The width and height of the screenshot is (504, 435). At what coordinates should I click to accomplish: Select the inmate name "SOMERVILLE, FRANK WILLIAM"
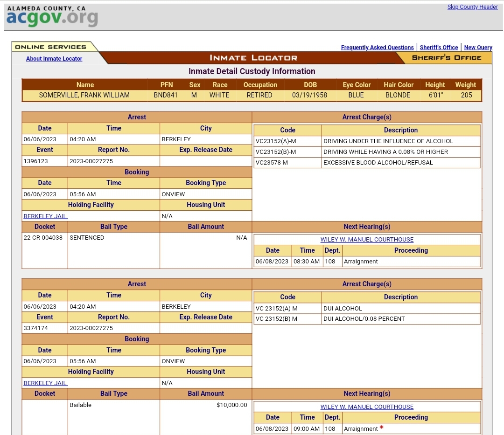pyautogui.click(x=84, y=95)
